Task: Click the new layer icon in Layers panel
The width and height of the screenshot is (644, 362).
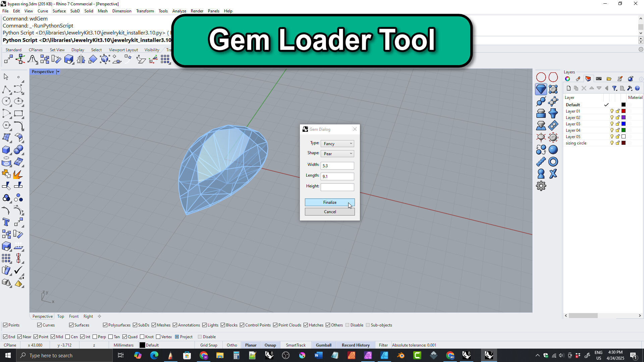Action: tap(569, 88)
